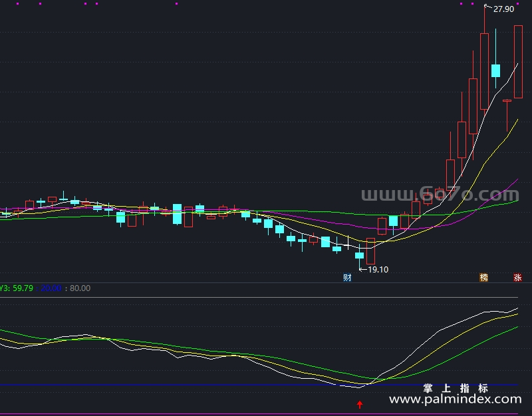This screenshot has height=416, width=532.
Task: Click the red buy-signal arrow in the indicator panel
Action: 360,405
